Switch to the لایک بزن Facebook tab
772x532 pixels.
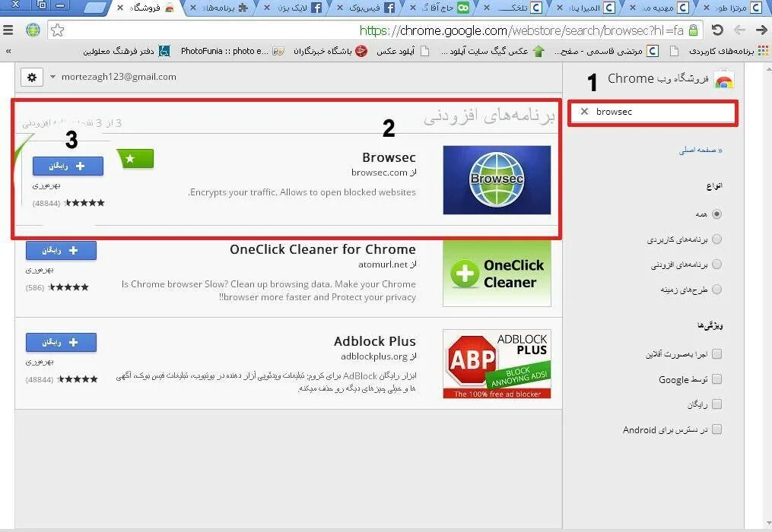click(293, 8)
